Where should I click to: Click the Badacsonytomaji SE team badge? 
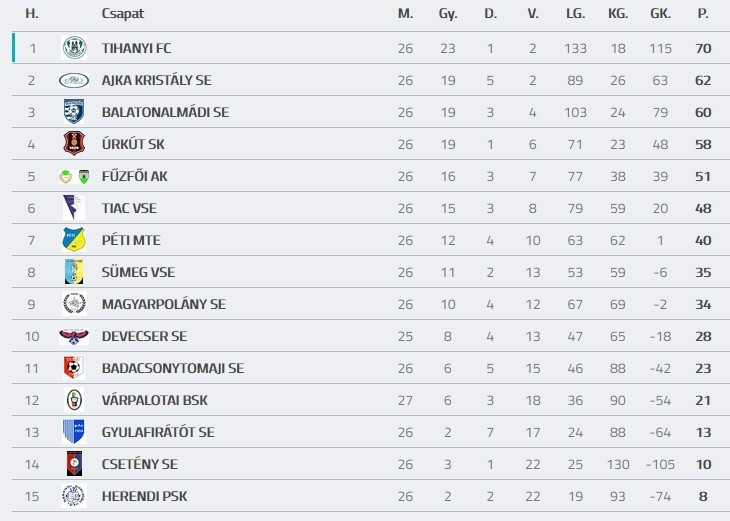pyautogui.click(x=74, y=368)
